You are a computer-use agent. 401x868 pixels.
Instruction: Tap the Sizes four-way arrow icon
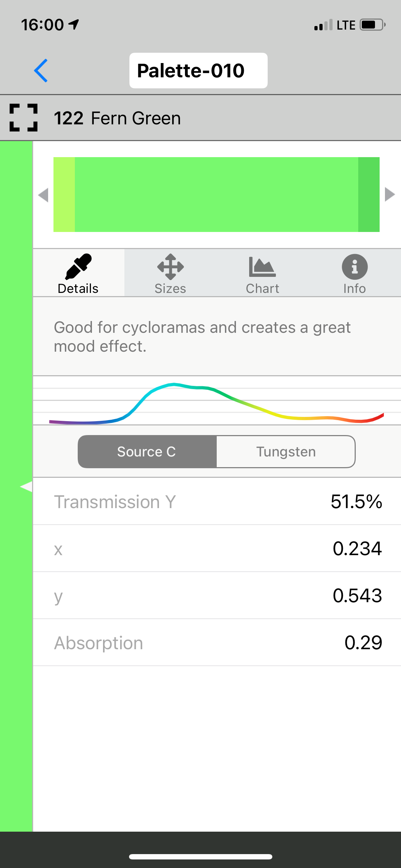click(170, 267)
